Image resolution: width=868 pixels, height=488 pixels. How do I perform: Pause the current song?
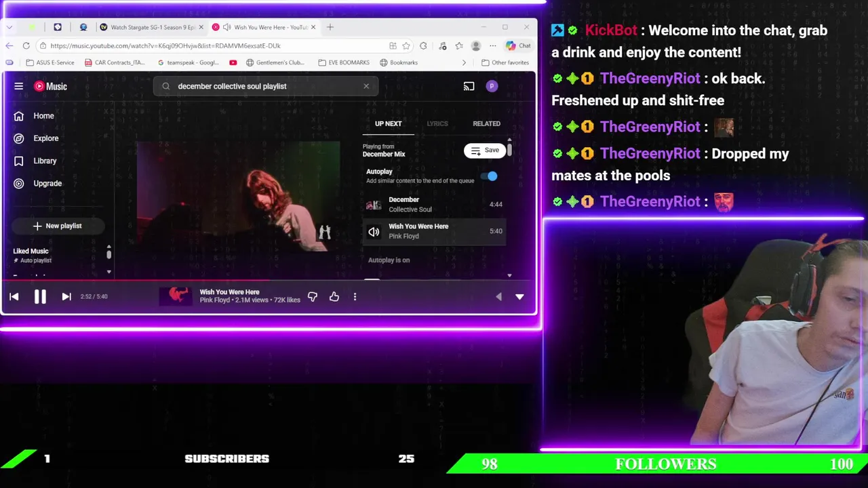click(40, 296)
